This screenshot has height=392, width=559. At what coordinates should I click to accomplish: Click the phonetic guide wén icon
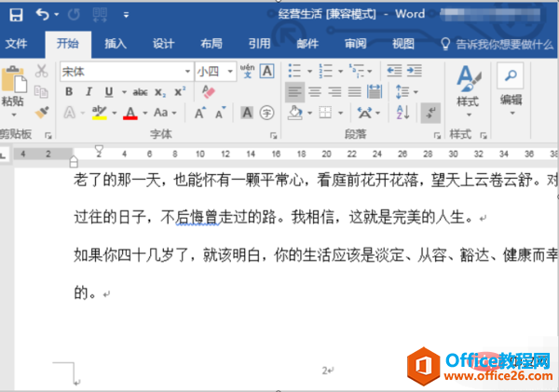pos(248,71)
